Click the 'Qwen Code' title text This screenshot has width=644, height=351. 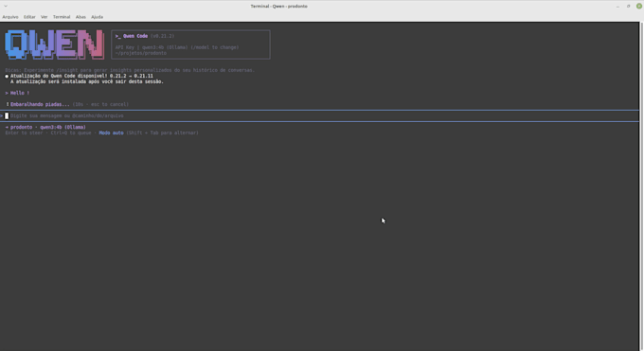(135, 36)
